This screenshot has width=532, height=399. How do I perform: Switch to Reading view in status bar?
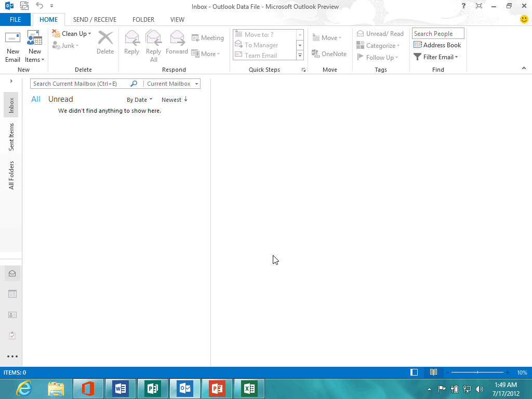[433, 373]
